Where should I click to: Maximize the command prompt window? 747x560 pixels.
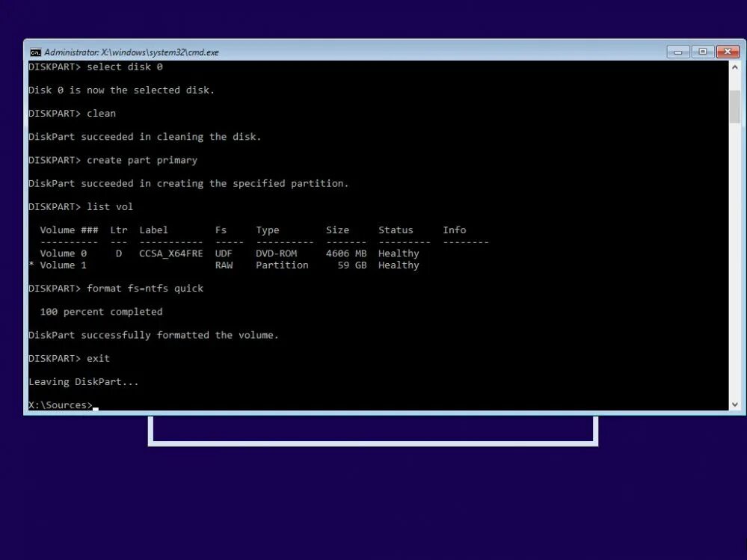703,52
